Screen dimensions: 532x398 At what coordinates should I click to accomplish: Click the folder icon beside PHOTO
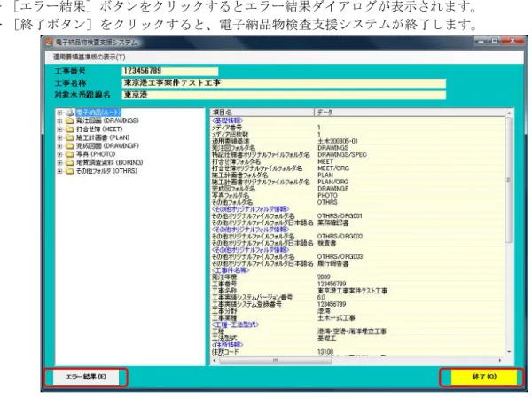tap(69, 154)
